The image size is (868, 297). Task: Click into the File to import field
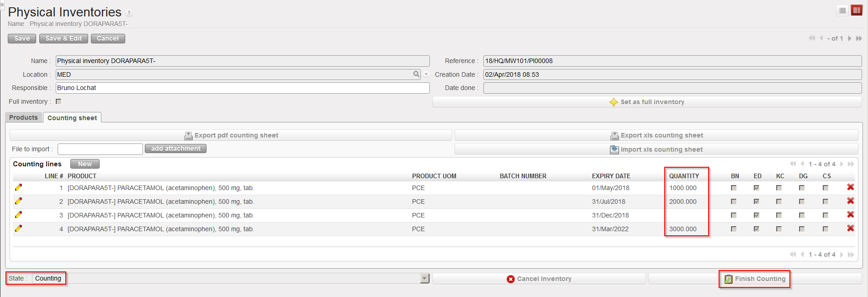point(100,149)
